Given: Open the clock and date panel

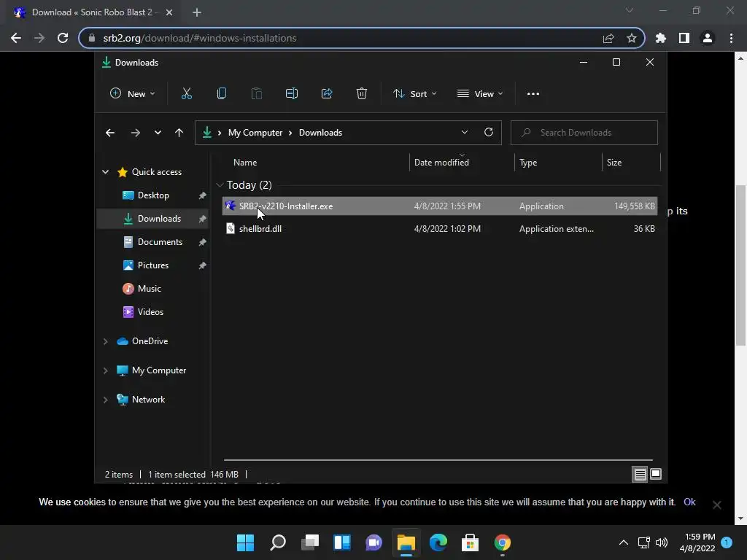Looking at the screenshot, I should tap(697, 542).
